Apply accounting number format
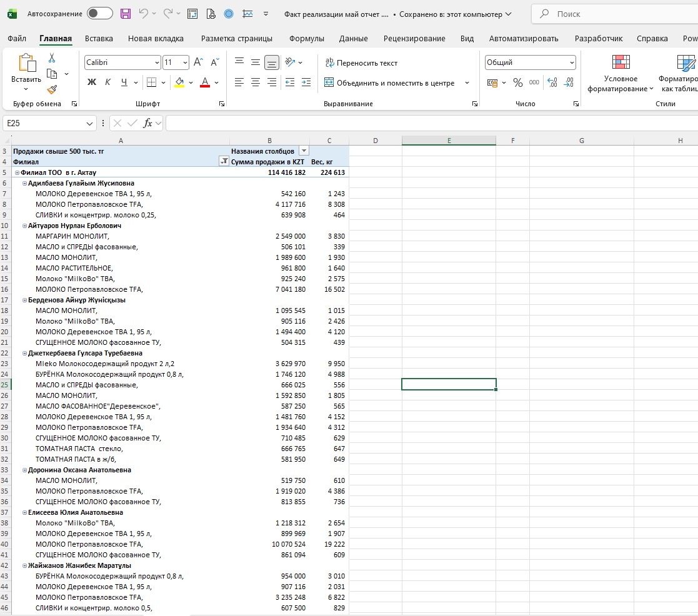Viewport: 698px width, 616px height. 492,83
